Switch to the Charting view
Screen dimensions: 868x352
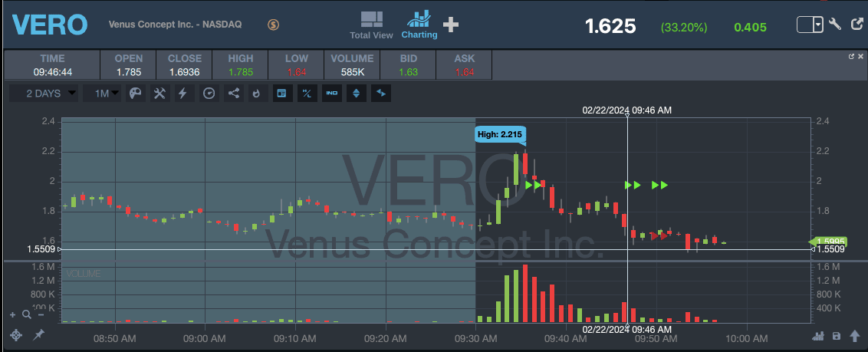pyautogui.click(x=419, y=25)
